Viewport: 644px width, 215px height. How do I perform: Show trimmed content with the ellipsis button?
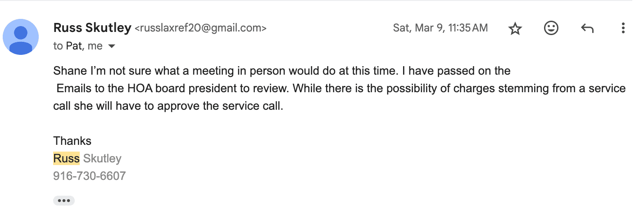pyautogui.click(x=63, y=201)
